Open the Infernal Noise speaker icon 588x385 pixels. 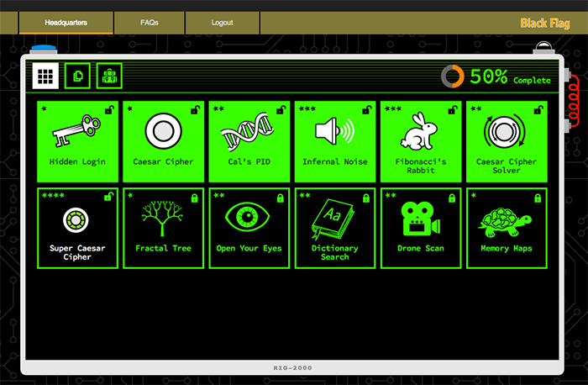(x=334, y=131)
